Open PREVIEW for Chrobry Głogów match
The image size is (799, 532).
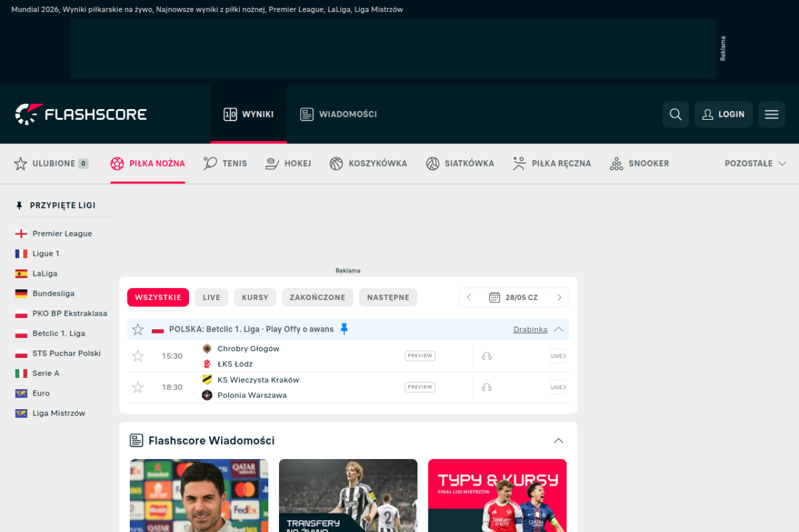(x=420, y=356)
